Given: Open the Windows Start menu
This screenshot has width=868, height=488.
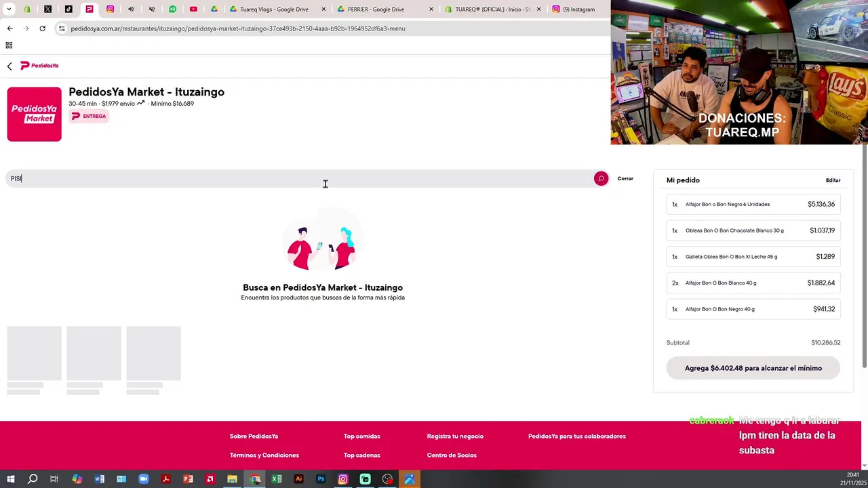Looking at the screenshot, I should pos(10,479).
